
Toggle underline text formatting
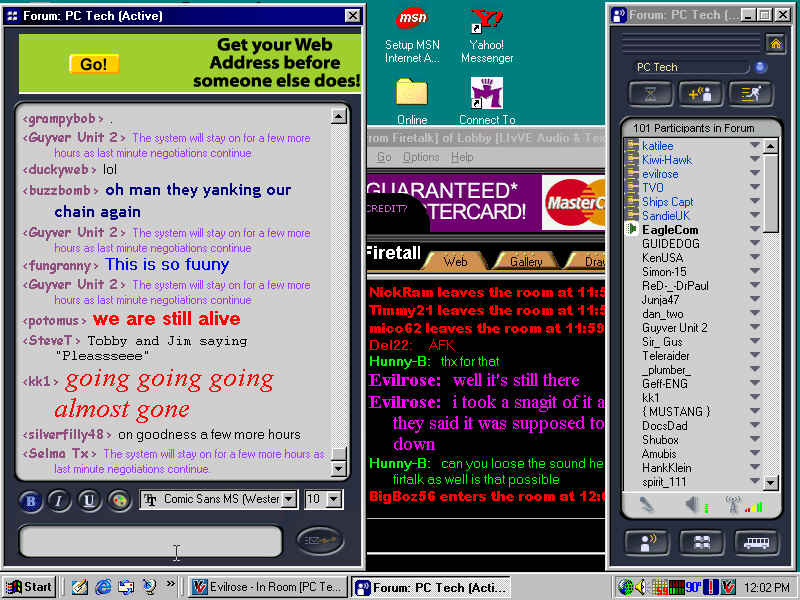[89, 500]
